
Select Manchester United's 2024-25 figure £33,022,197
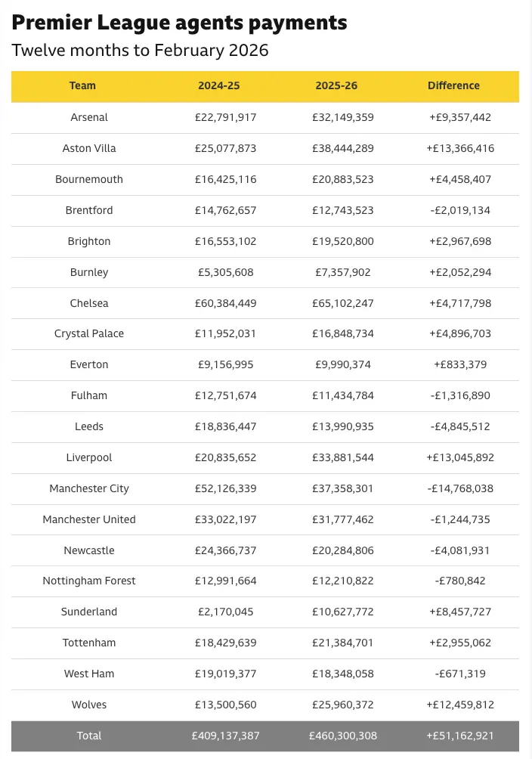(225, 519)
